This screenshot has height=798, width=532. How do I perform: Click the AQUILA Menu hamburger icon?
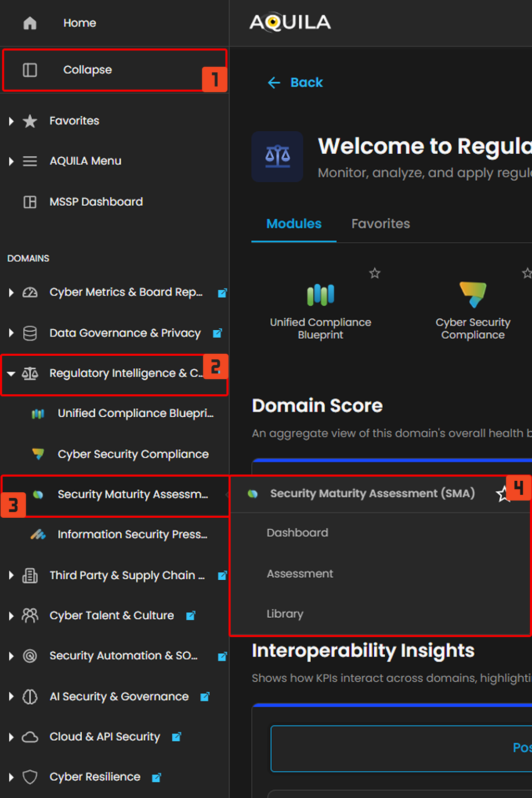tap(30, 161)
